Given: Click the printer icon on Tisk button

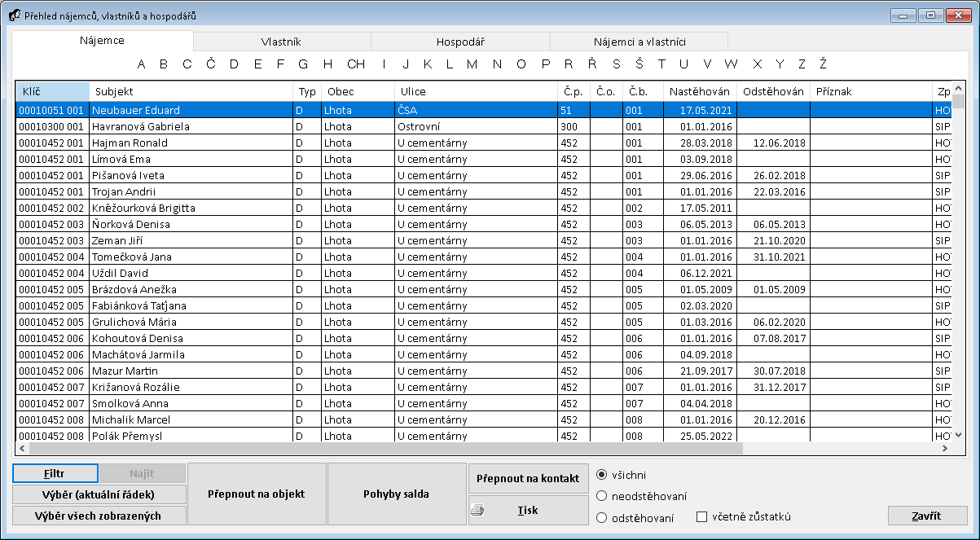Looking at the screenshot, I should [x=478, y=511].
